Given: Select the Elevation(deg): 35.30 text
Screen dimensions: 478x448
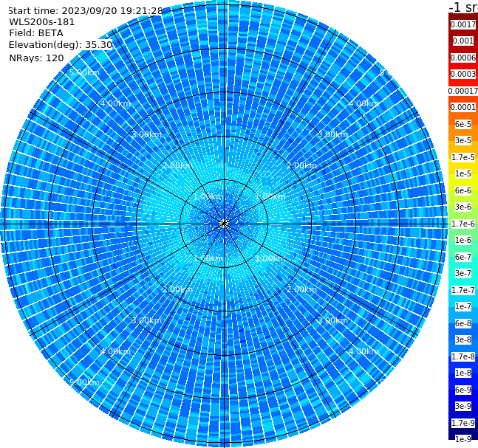Looking at the screenshot, I should click(61, 45).
